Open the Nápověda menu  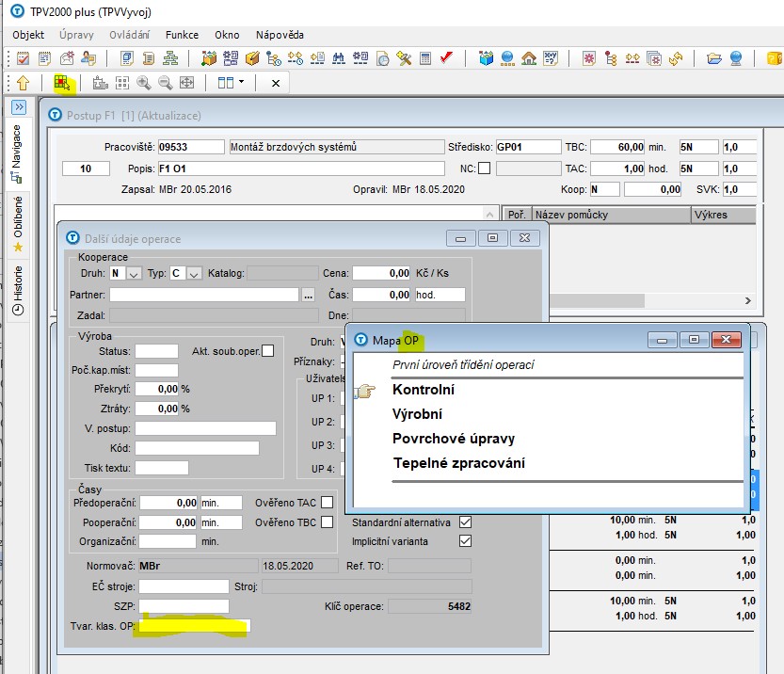(280, 35)
